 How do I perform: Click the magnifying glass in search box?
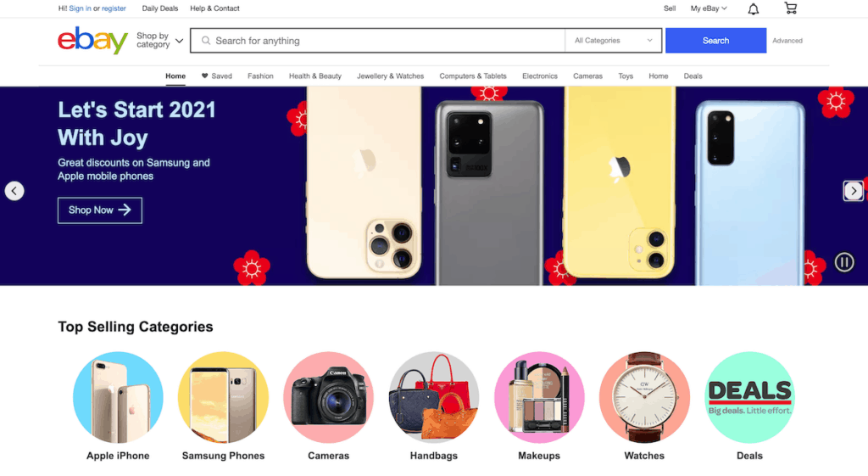(206, 41)
